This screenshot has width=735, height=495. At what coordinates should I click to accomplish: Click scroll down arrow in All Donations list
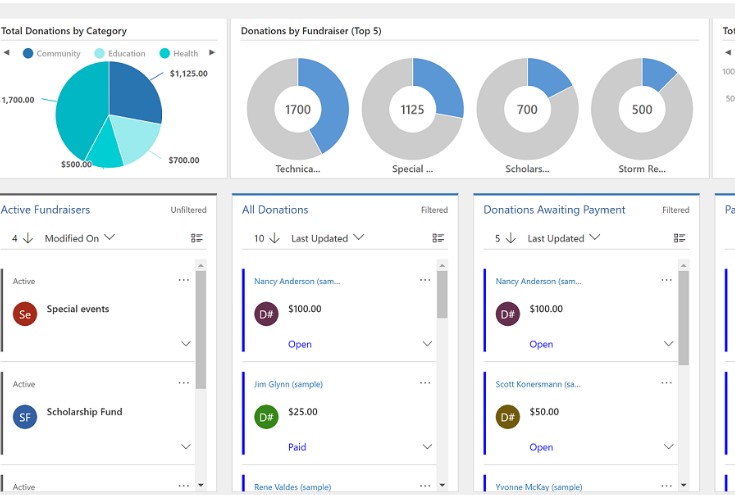click(442, 485)
